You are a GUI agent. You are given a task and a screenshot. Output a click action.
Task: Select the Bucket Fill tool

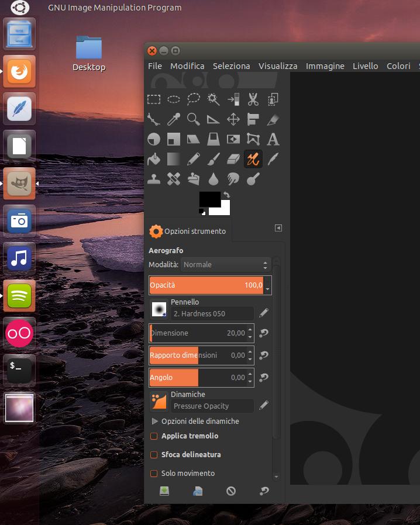point(154,159)
